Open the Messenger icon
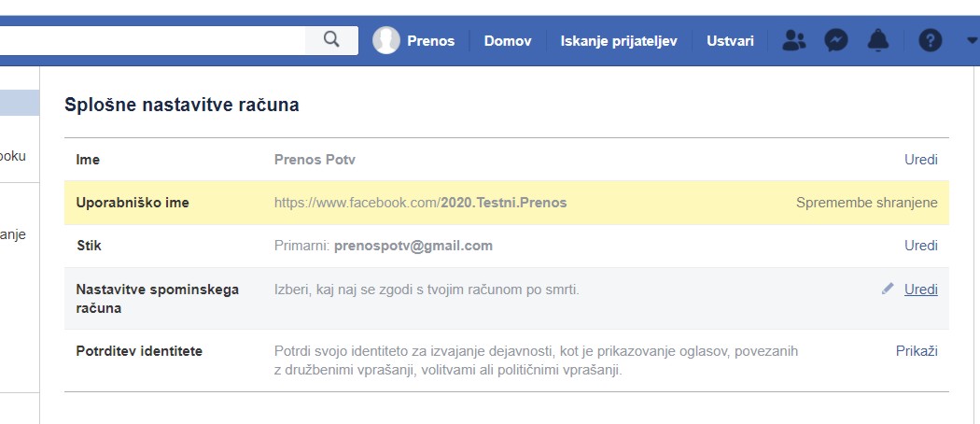980x424 pixels. 836,40
